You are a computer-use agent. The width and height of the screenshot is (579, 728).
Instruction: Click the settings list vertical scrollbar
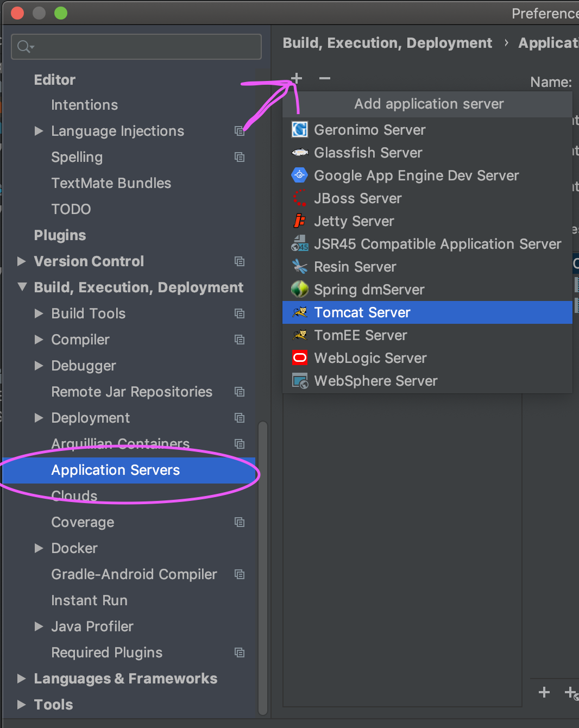click(263, 568)
